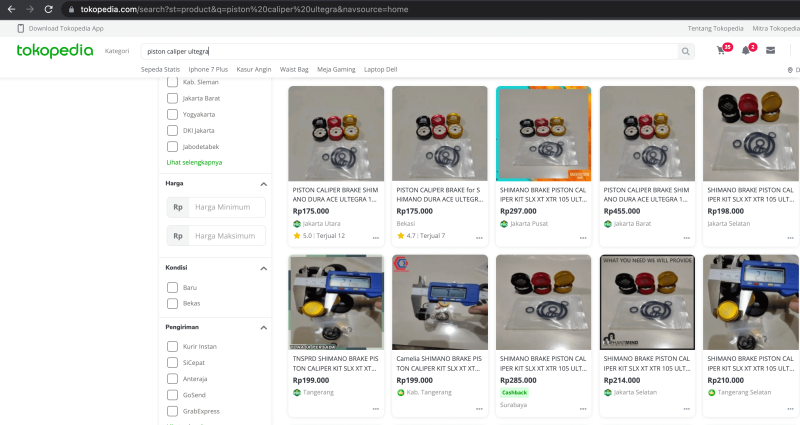
Task: Click the Laptop Dell suggestion
Action: [381, 69]
